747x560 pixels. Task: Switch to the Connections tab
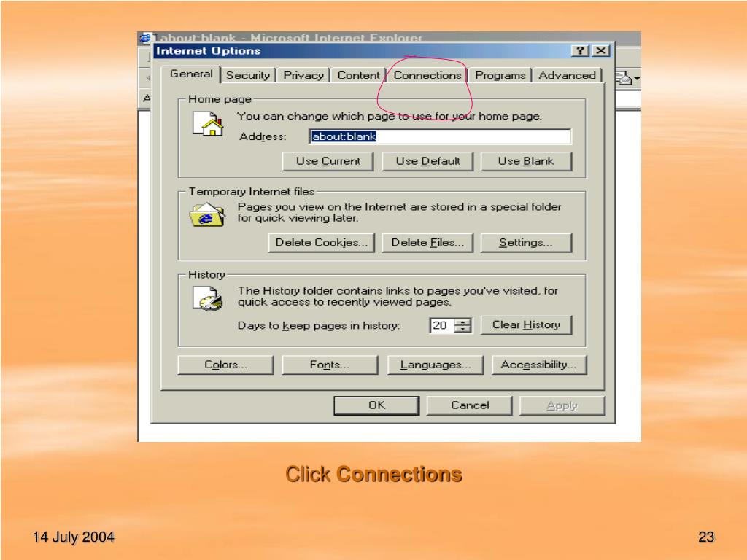[427, 75]
